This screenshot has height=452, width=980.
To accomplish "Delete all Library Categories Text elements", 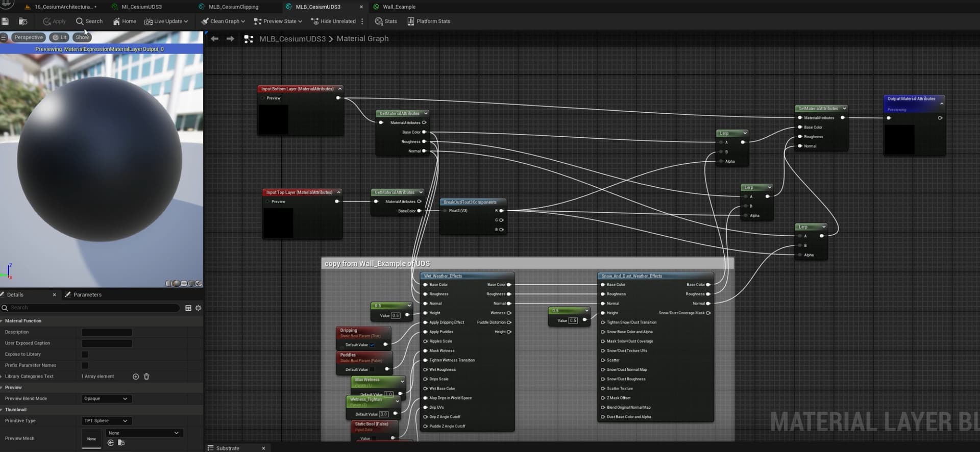I will click(146, 376).
